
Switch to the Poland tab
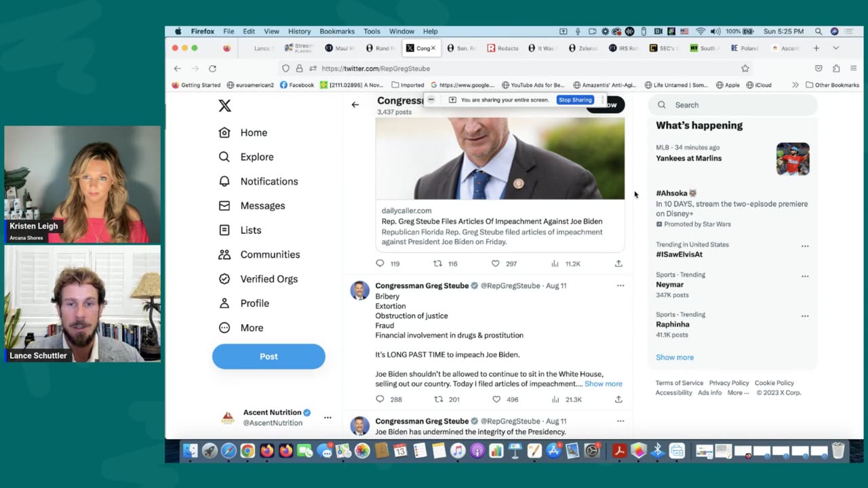click(x=745, y=48)
